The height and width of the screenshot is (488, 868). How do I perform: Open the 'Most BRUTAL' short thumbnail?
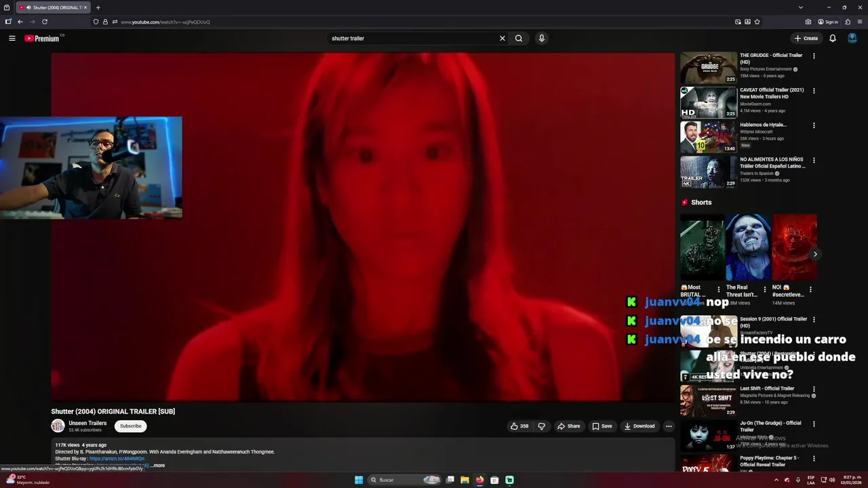pos(702,247)
